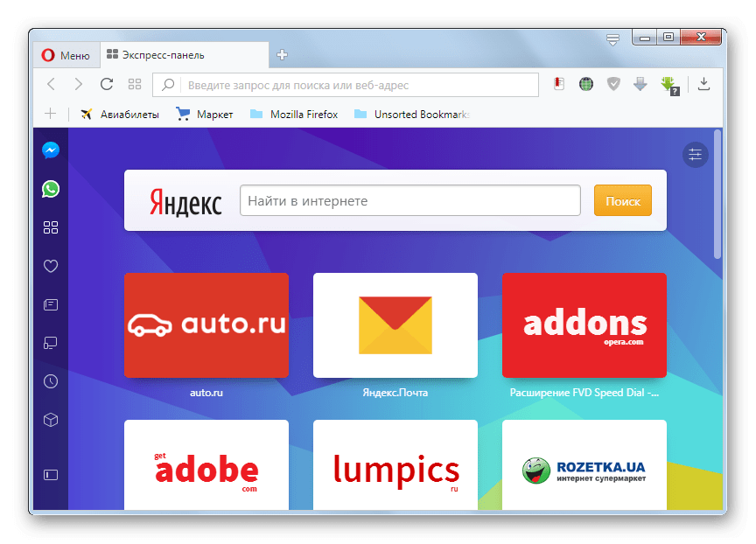
Task: Open extensions cube icon in sidebar
Action: 51,420
